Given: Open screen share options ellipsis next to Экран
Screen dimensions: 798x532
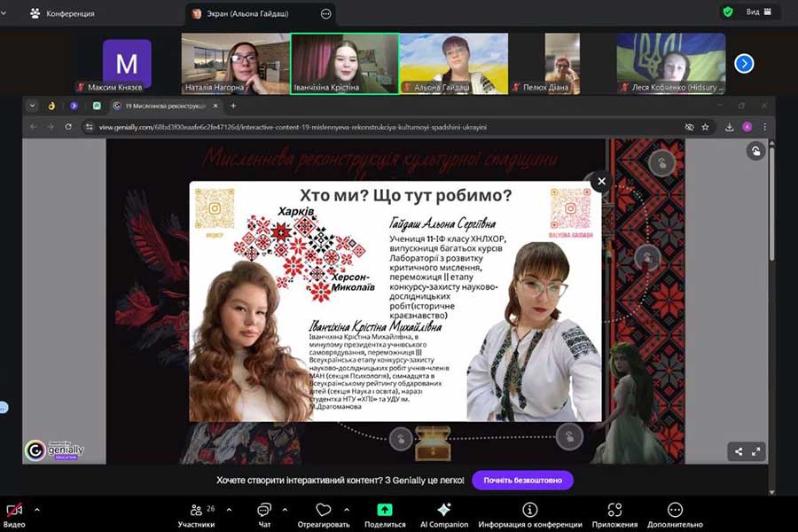Looking at the screenshot, I should click(x=325, y=14).
